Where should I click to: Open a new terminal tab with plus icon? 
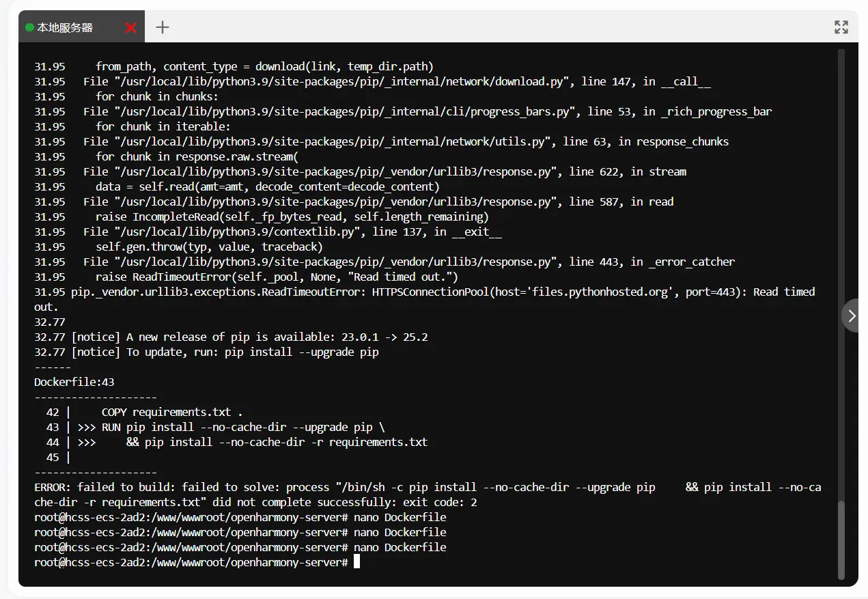pos(162,27)
